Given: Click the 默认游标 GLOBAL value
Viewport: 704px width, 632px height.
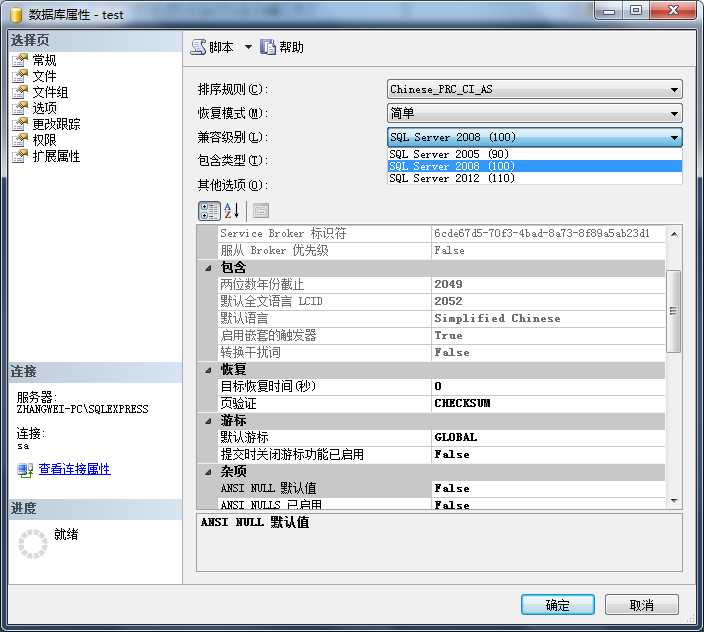Looking at the screenshot, I should point(548,438).
